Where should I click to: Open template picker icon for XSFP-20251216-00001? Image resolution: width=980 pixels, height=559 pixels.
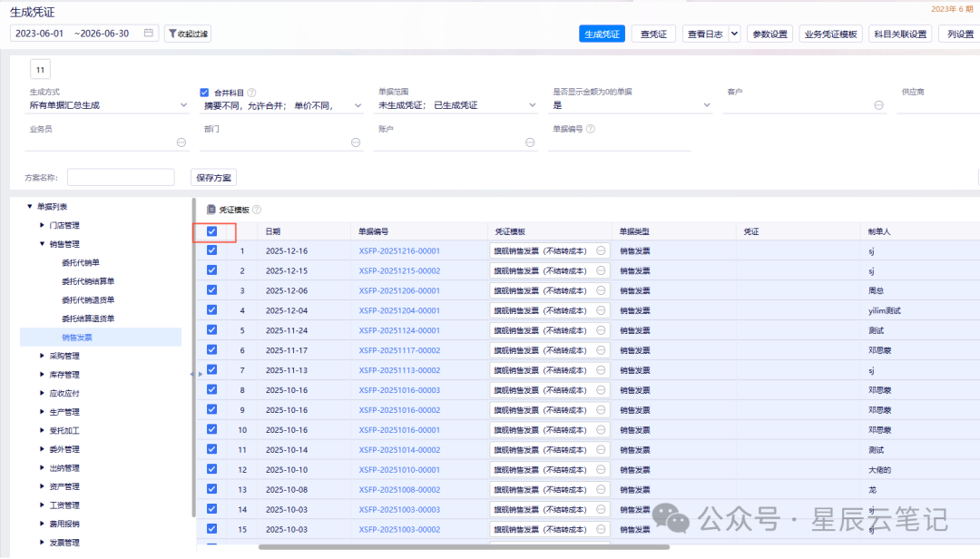[x=601, y=250]
